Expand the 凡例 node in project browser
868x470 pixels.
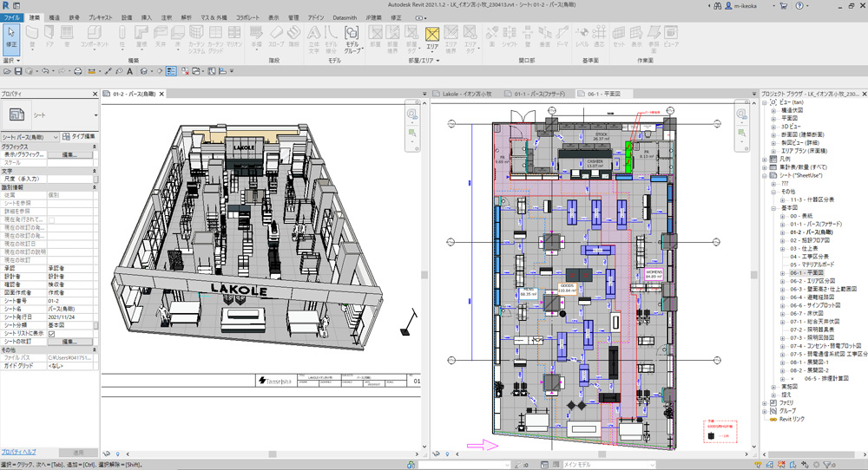point(765,159)
